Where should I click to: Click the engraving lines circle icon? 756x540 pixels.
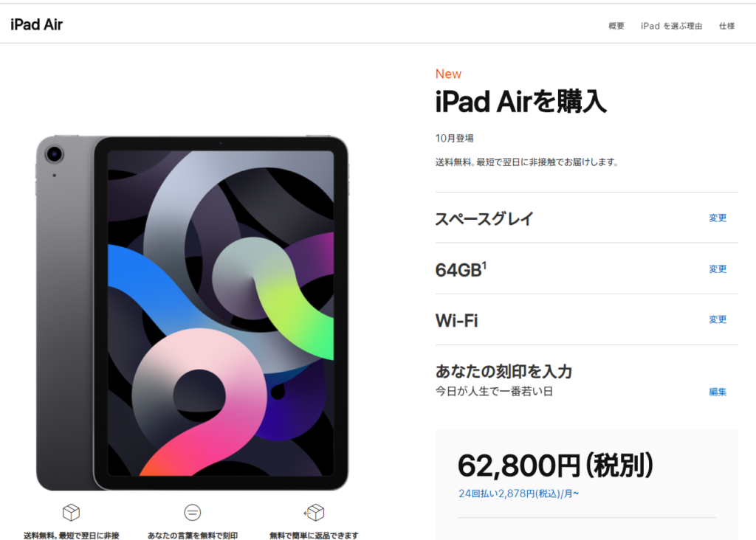[x=193, y=512]
